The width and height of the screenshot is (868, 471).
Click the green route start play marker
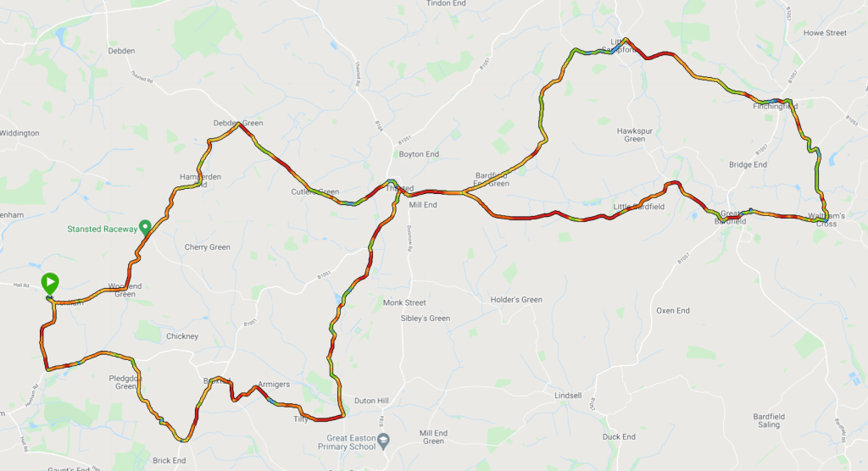[x=50, y=284]
